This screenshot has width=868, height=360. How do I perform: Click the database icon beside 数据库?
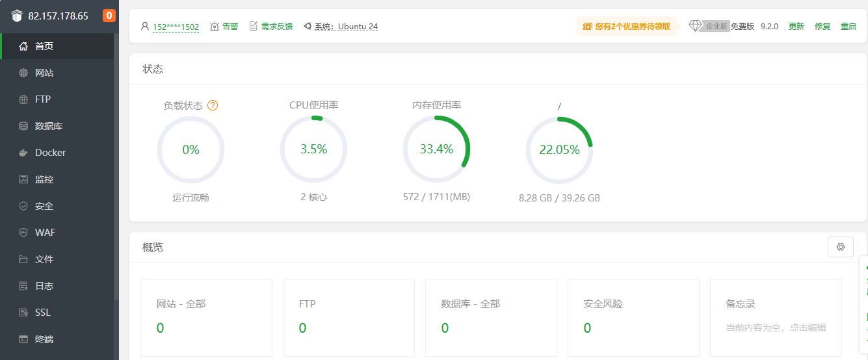tap(23, 126)
